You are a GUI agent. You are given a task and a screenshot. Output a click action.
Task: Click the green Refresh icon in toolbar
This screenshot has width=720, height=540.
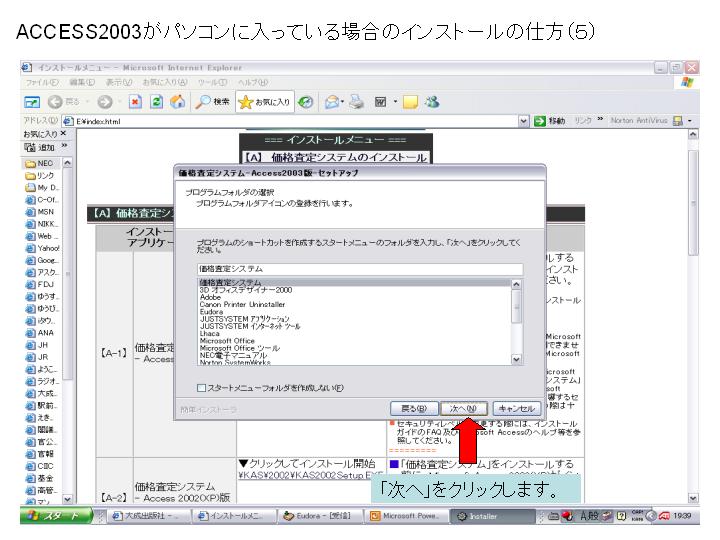(x=157, y=101)
